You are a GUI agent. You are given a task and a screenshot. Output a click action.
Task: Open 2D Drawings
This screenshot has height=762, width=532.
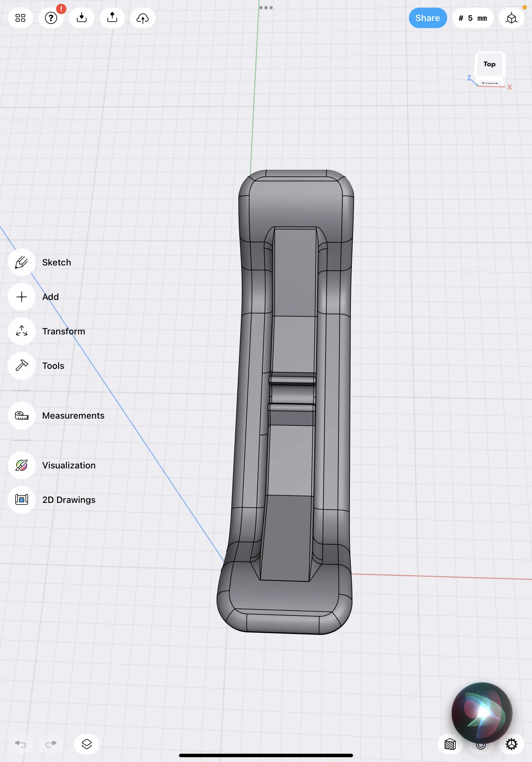tap(22, 499)
